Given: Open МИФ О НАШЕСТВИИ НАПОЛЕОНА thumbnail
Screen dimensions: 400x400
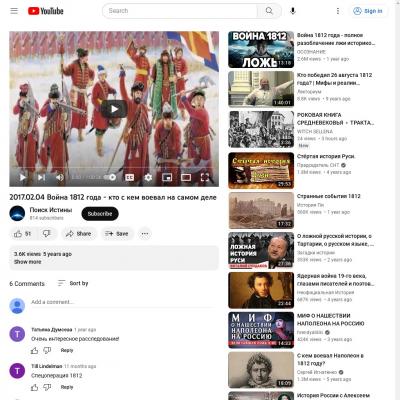Looking at the screenshot, I should pyautogui.click(x=261, y=330).
